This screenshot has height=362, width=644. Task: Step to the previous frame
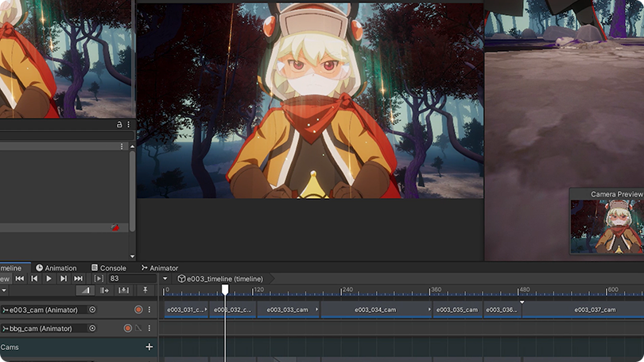point(34,278)
